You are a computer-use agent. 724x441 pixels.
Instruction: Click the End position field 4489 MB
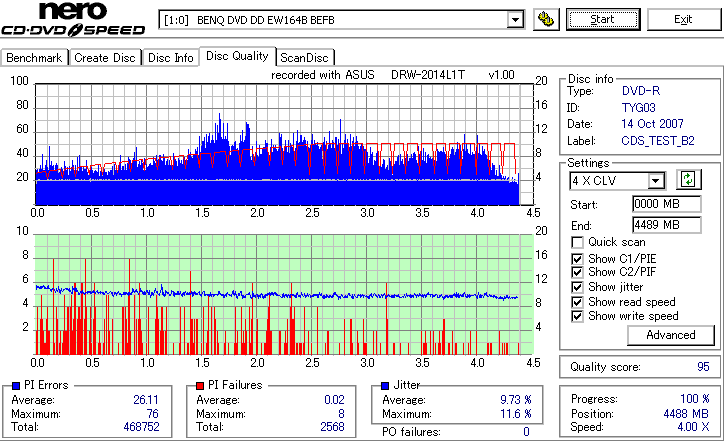point(666,225)
